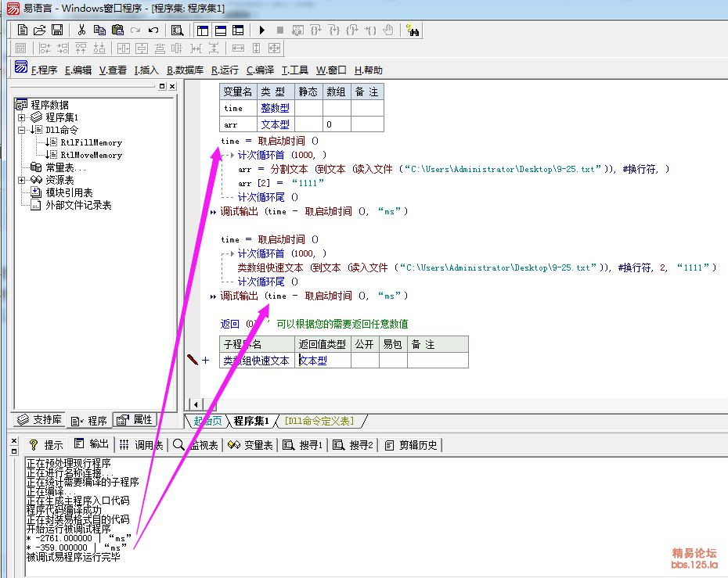
Task: Open an existing file via folder icon
Action: coord(39,31)
